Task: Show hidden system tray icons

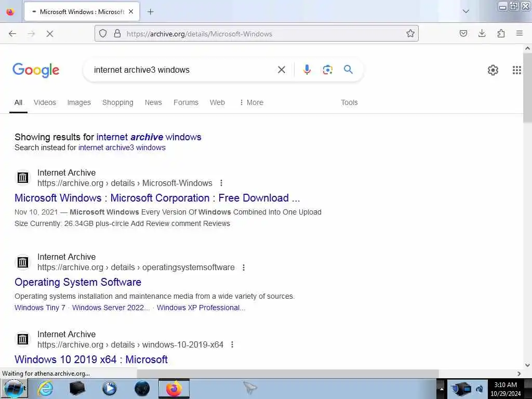Action: [x=442, y=389]
